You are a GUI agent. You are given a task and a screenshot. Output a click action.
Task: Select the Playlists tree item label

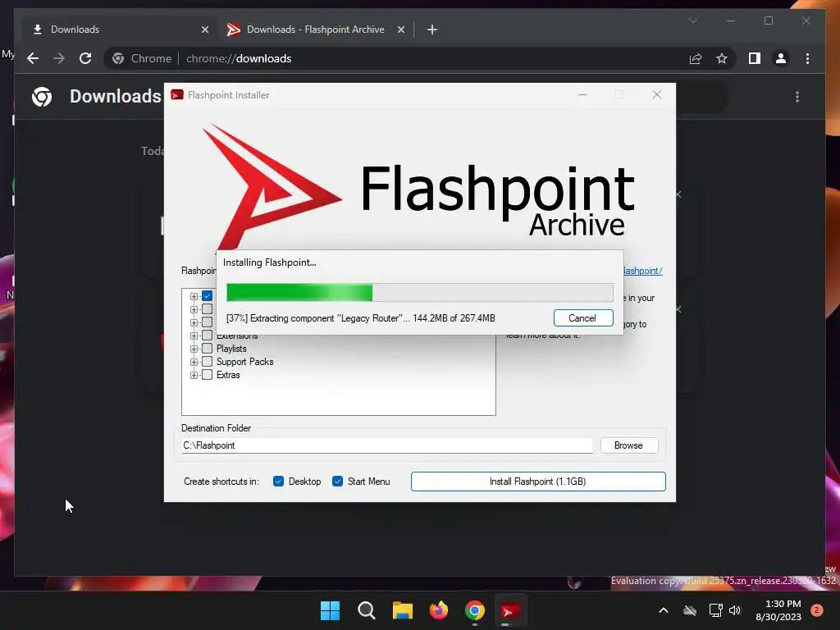coord(231,349)
